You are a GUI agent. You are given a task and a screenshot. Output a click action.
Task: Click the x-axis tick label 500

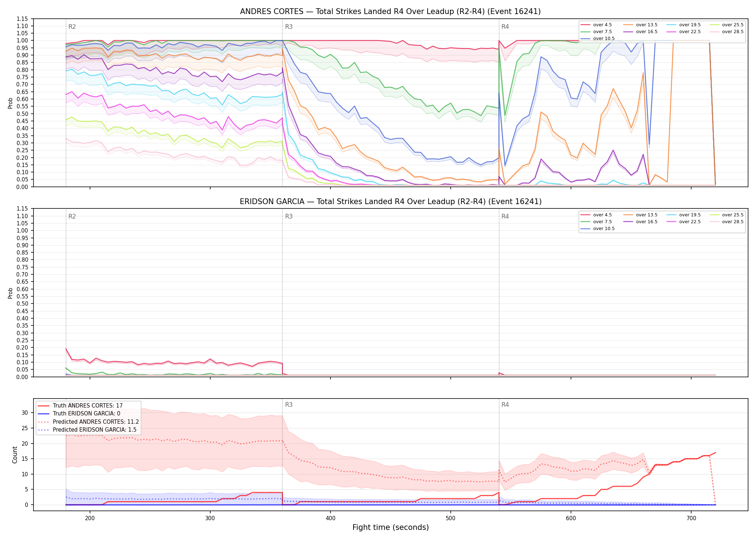tap(451, 518)
